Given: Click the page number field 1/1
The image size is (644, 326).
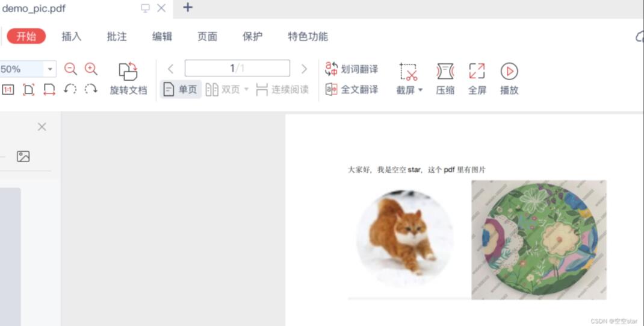Looking at the screenshot, I should pyautogui.click(x=237, y=68).
